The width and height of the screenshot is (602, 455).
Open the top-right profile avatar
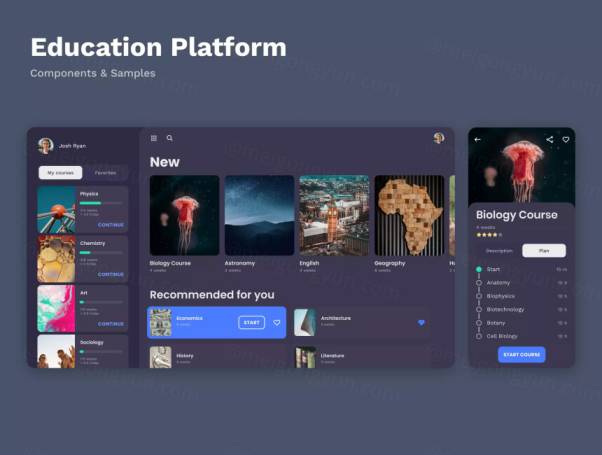[x=438, y=138]
